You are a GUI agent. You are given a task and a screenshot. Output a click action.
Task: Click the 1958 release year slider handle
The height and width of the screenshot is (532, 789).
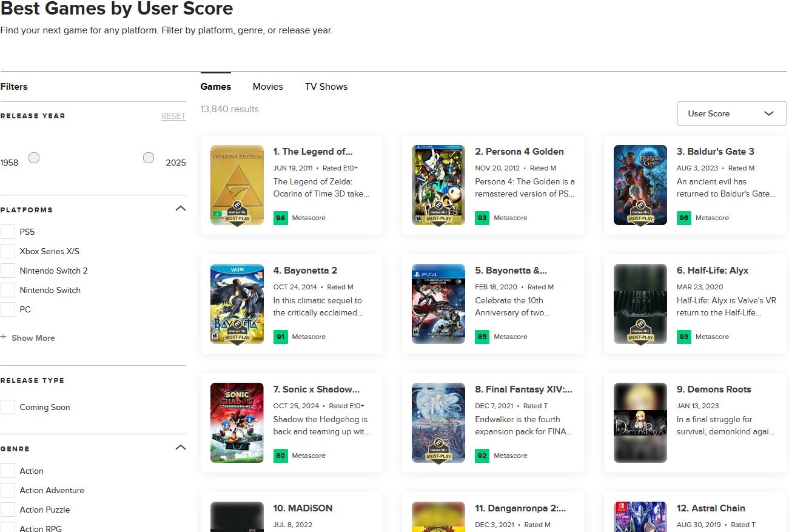34,158
